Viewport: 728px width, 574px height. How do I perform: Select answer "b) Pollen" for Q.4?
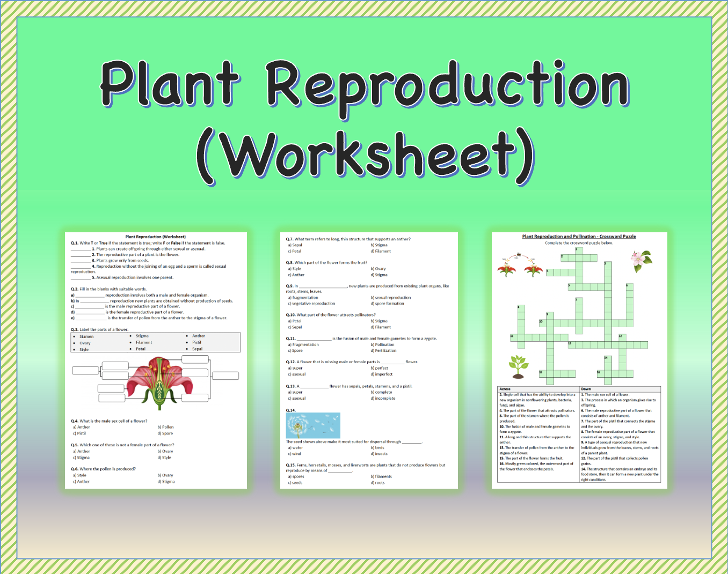point(165,426)
